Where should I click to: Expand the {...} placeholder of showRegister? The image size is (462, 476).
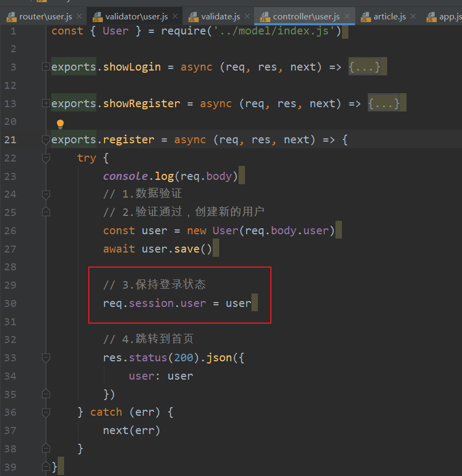384,103
